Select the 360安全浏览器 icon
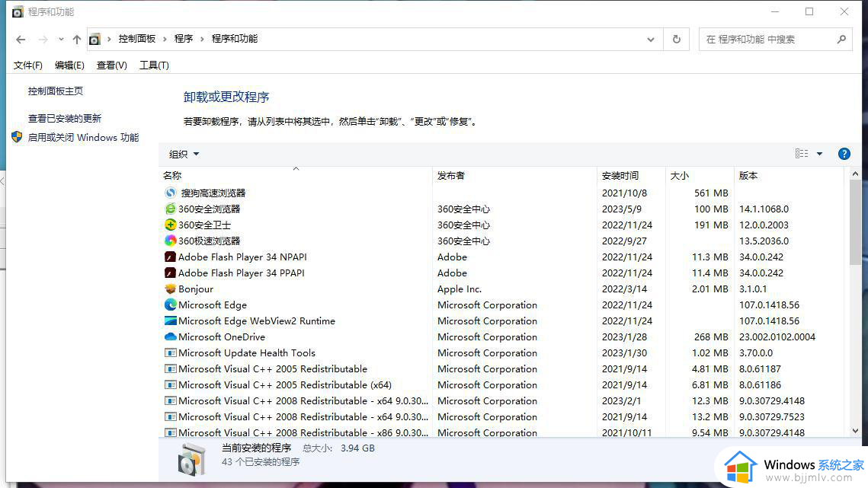This screenshot has width=868, height=488. pyautogui.click(x=171, y=209)
